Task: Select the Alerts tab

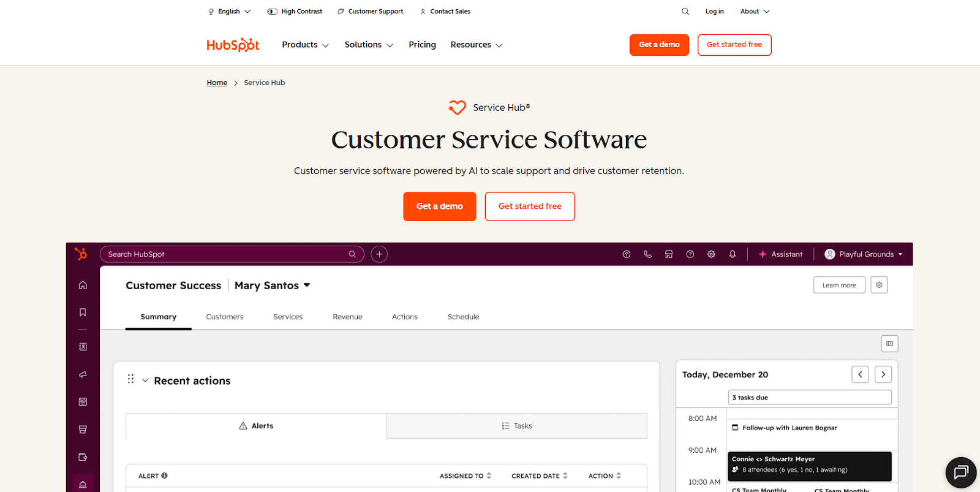Action: click(x=256, y=426)
